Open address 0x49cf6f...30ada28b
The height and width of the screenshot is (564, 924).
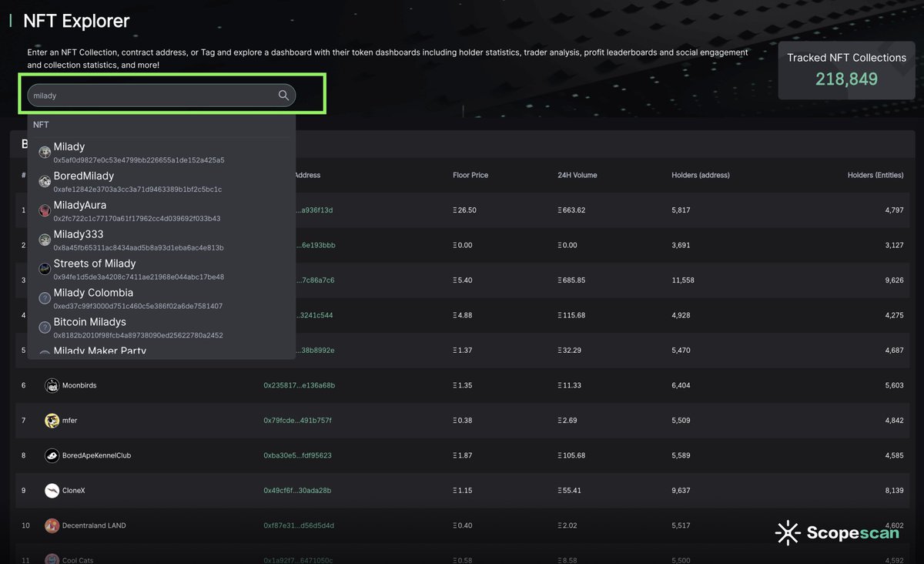point(298,491)
